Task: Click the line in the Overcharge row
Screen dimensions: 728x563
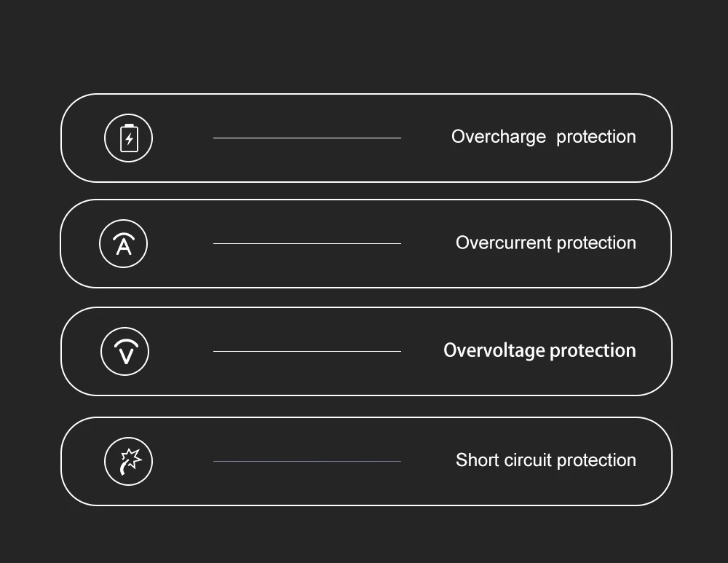Action: [x=307, y=138]
